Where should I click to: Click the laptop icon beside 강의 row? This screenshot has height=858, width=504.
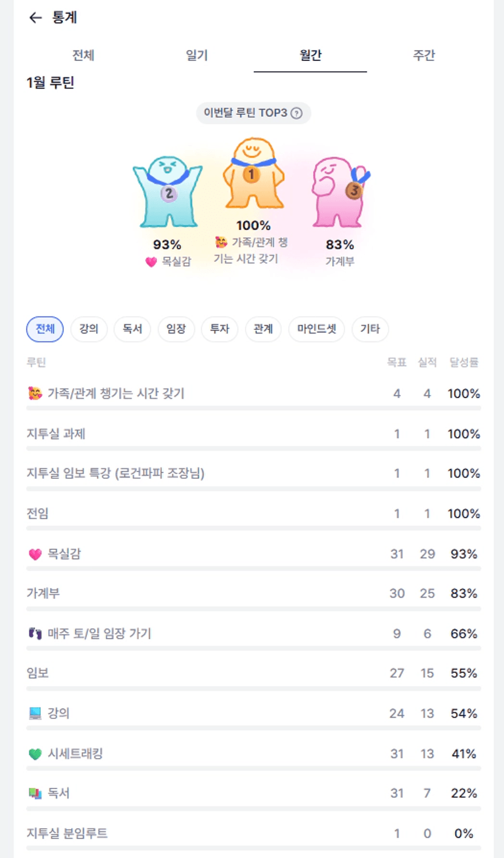click(x=35, y=713)
